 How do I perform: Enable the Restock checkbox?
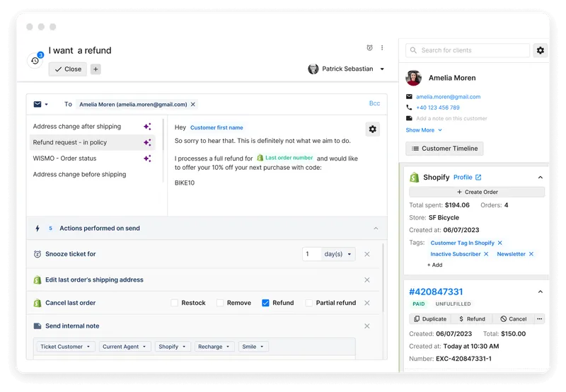pos(175,303)
